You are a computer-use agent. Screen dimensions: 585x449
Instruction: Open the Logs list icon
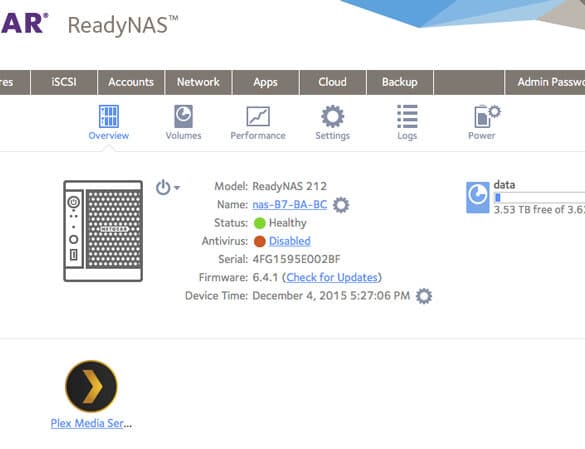[x=407, y=116]
